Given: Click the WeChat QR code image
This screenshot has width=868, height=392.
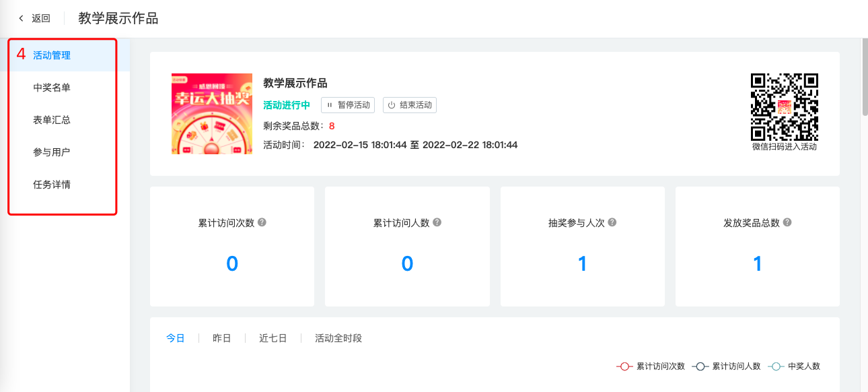Looking at the screenshot, I should tap(785, 106).
